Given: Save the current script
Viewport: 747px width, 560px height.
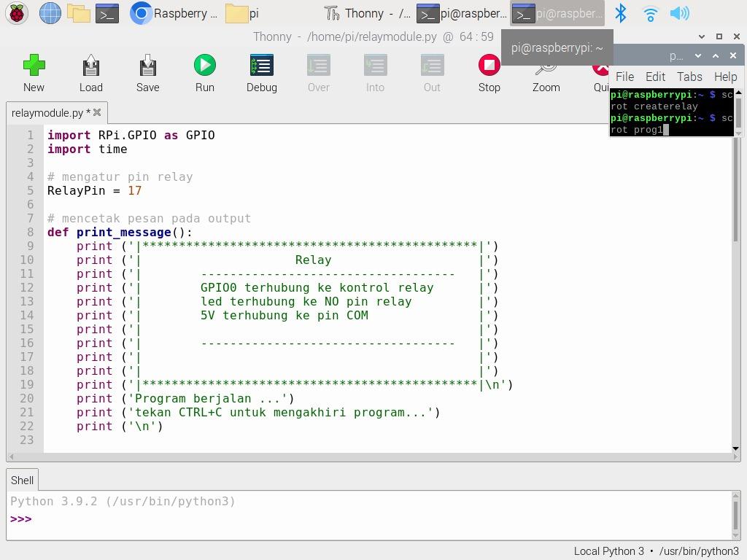Looking at the screenshot, I should point(147,73).
